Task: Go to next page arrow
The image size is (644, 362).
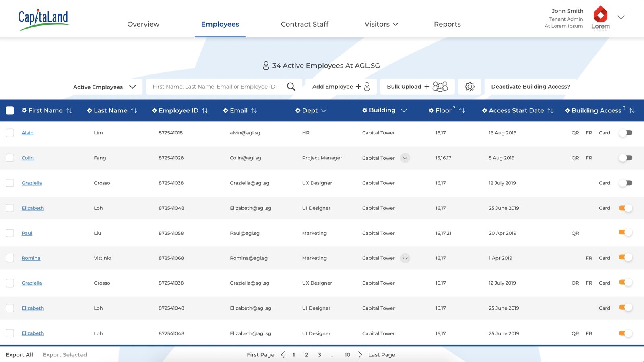Action: [360, 355]
